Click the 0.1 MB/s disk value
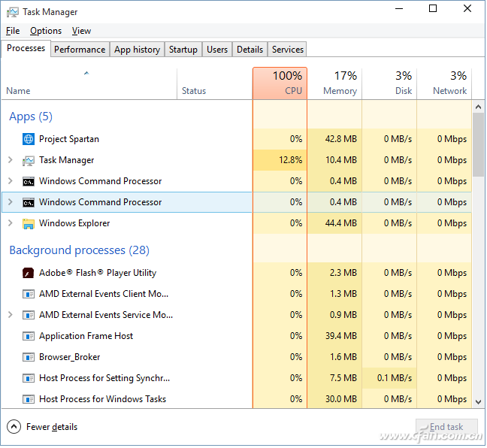 click(395, 378)
